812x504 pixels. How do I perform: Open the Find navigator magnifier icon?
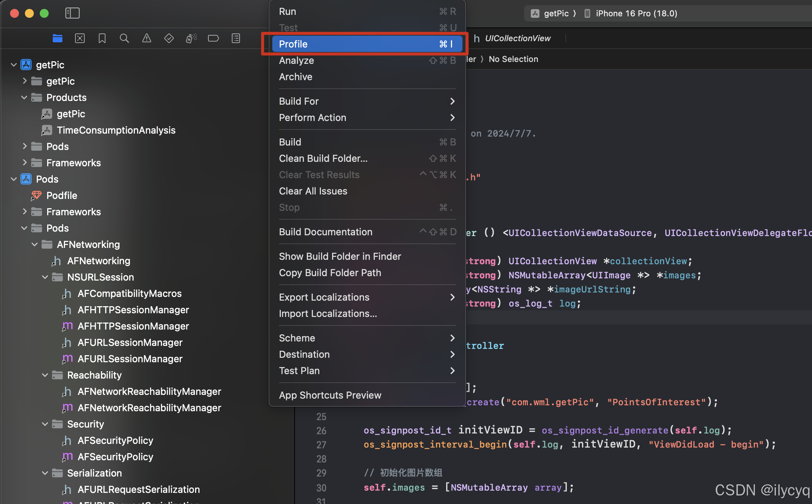pyautogui.click(x=124, y=38)
